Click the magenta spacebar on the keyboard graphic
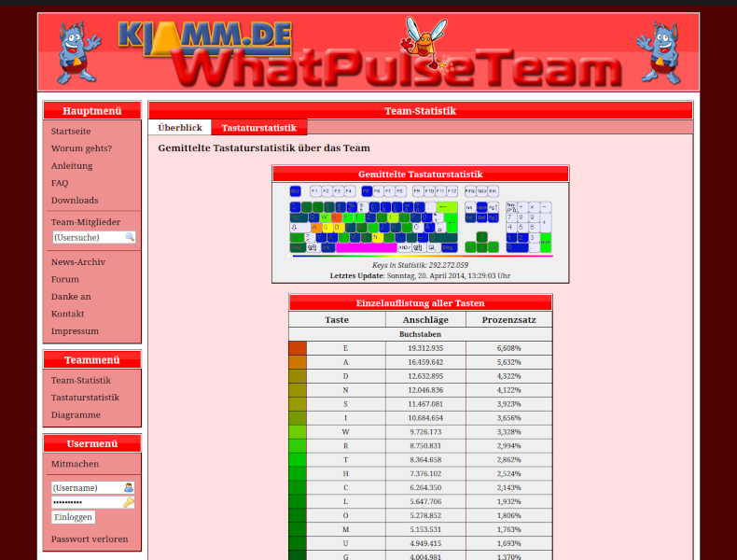The height and width of the screenshot is (560, 737). 367,247
